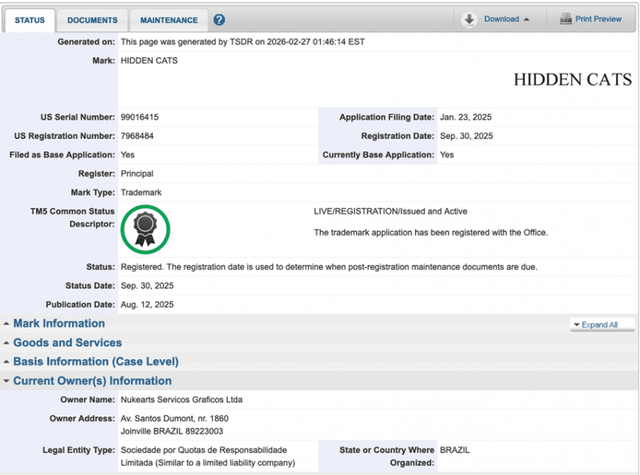
Task: Open the Maintenance tab
Action: 168,20
